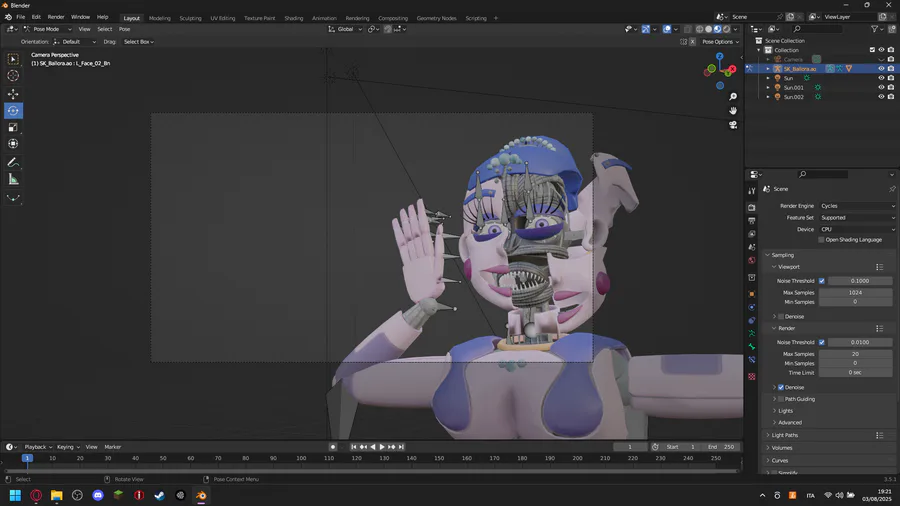Open the File menu
This screenshot has height=506, width=900.
[21, 17]
